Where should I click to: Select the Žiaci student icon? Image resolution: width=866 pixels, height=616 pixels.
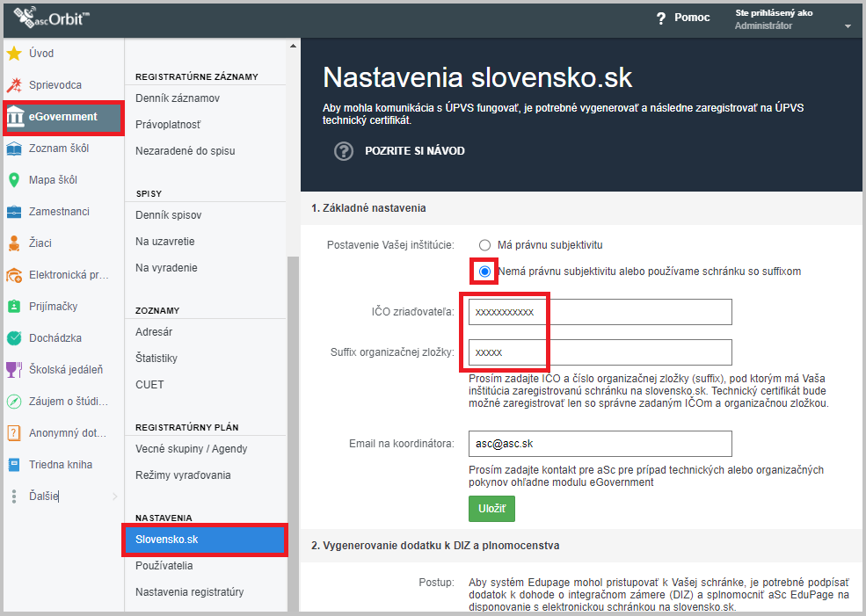pyautogui.click(x=14, y=243)
